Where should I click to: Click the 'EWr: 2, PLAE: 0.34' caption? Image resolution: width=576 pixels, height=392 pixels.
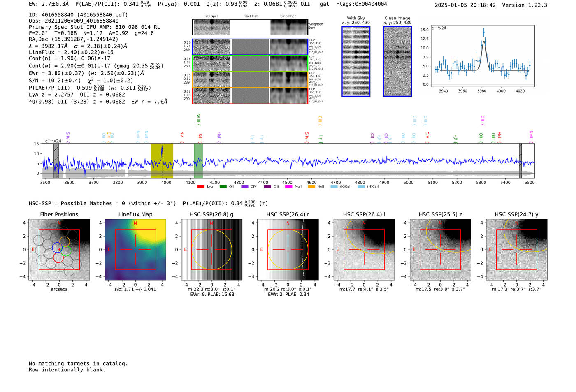pos(288,295)
